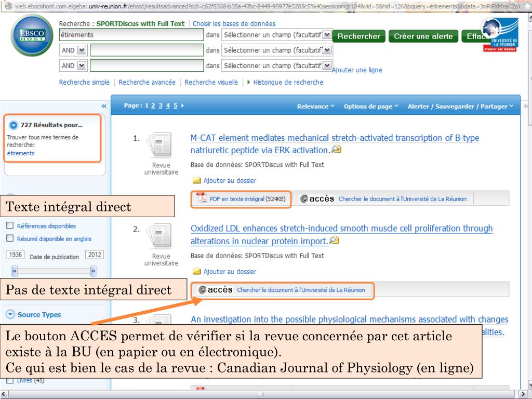
Task: Open second AND operator dropdown
Action: [x=82, y=65]
